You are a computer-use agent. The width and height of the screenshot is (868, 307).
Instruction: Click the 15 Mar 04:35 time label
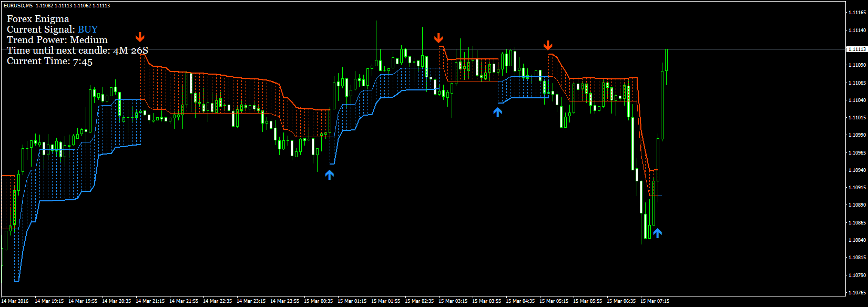pyautogui.click(x=520, y=301)
